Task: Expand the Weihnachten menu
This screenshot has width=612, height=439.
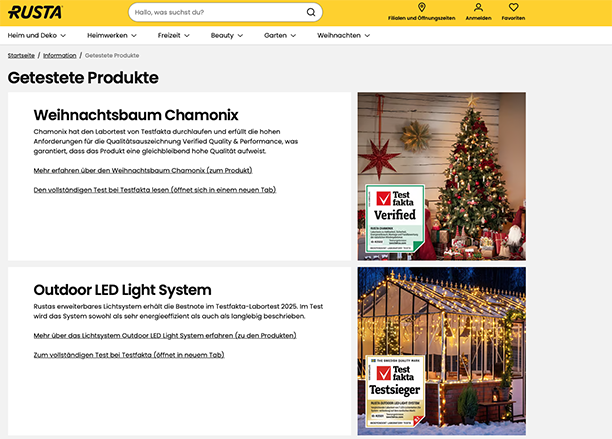Action: (343, 35)
